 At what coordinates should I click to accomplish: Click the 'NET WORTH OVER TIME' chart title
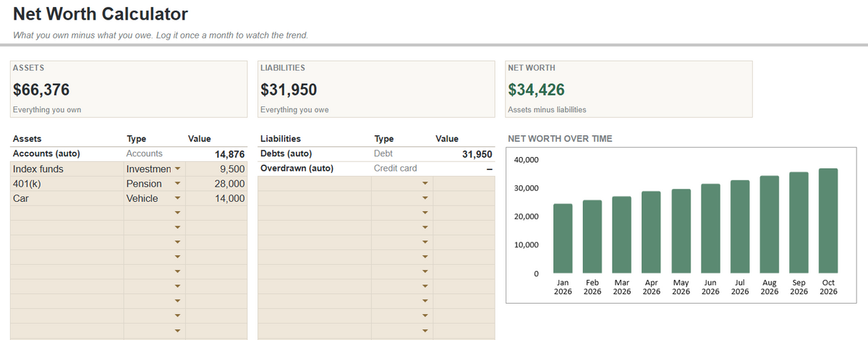560,138
